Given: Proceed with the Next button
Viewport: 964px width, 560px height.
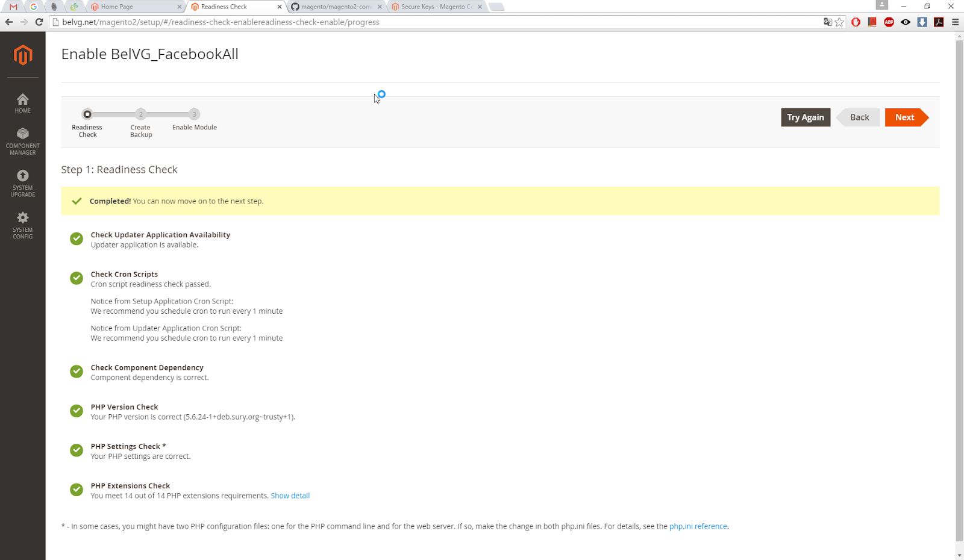Looking at the screenshot, I should point(907,117).
